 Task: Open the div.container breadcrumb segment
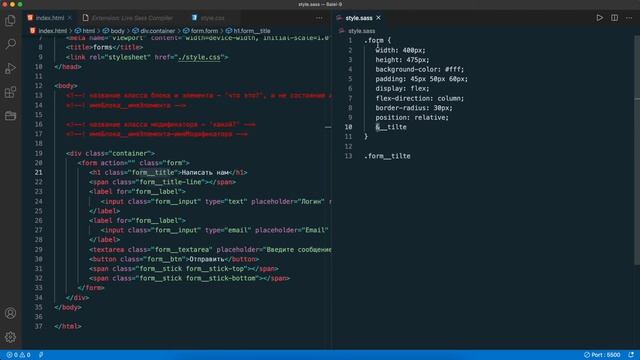[x=157, y=31]
